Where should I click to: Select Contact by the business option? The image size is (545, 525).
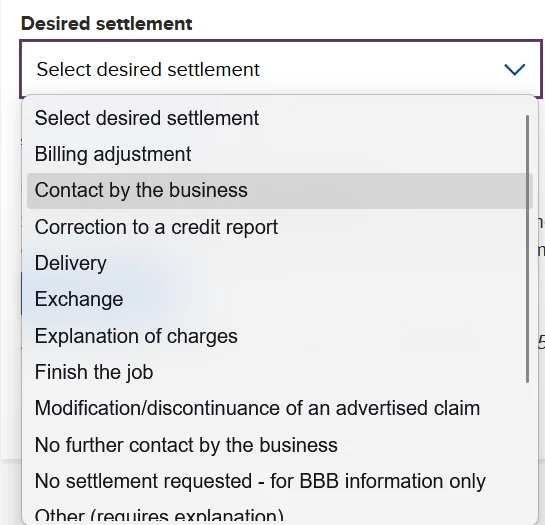point(280,191)
